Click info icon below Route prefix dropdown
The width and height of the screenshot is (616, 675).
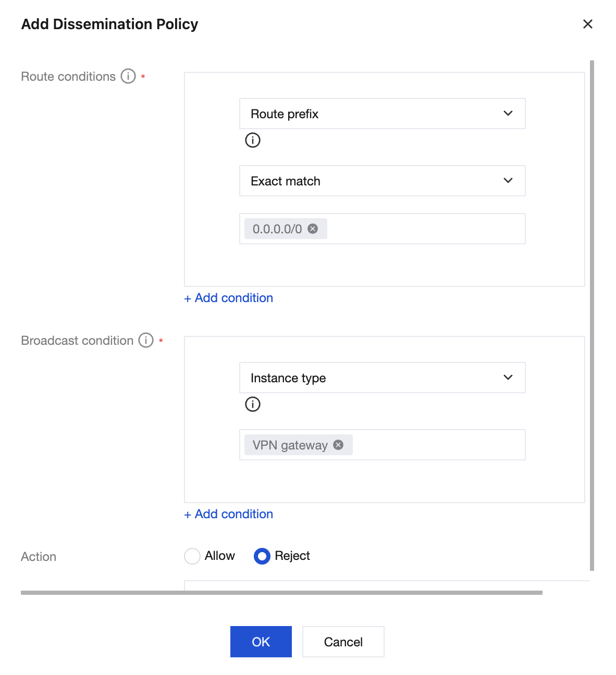[x=253, y=140]
